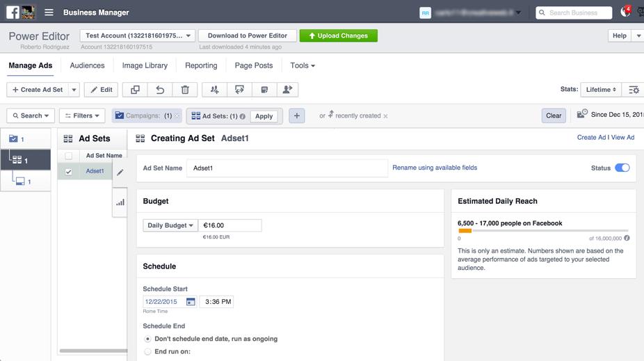644x361 pixels.
Task: Click the import/export arrows icon in toolbar
Action: (239, 90)
